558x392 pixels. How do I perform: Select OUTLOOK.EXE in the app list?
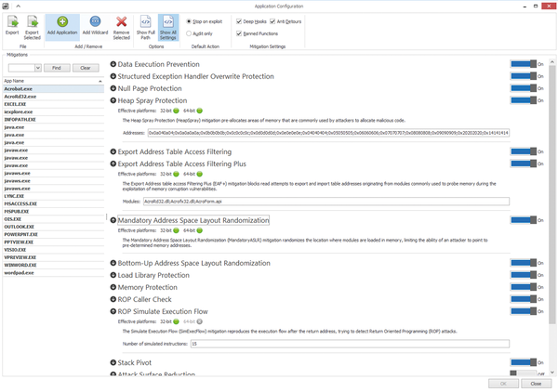[x=20, y=227]
